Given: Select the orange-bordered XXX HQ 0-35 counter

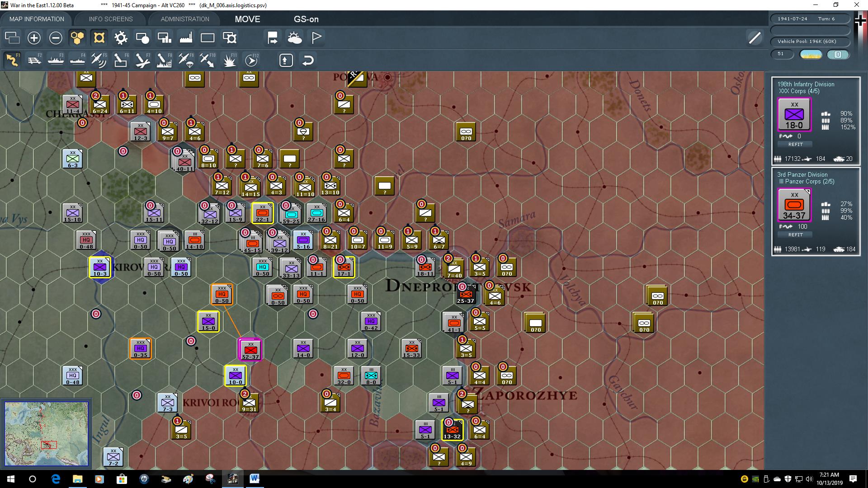Looking at the screenshot, I should (141, 349).
